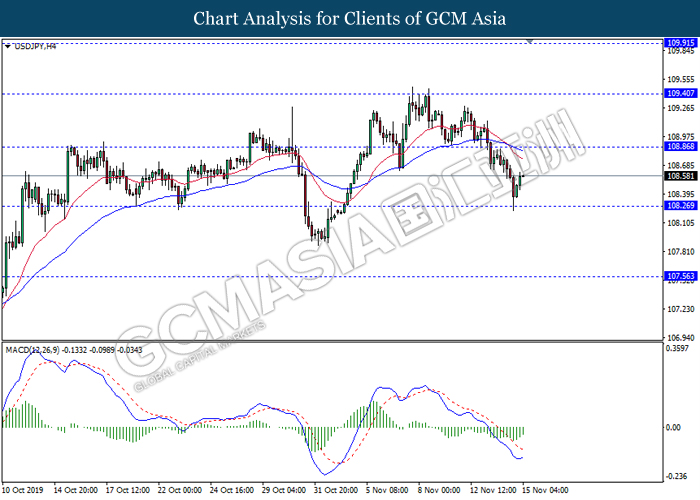The height and width of the screenshot is (500, 700).
Task: Click the Chart Analysis for Clients title
Action: [x=350, y=18]
